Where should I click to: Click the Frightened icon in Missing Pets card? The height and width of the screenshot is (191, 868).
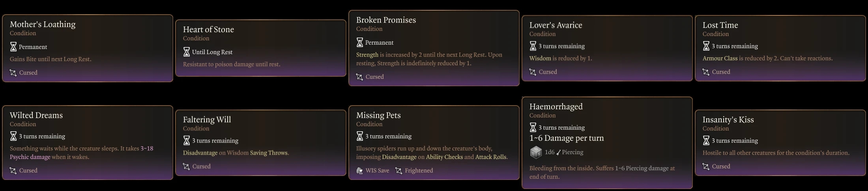pyautogui.click(x=399, y=171)
